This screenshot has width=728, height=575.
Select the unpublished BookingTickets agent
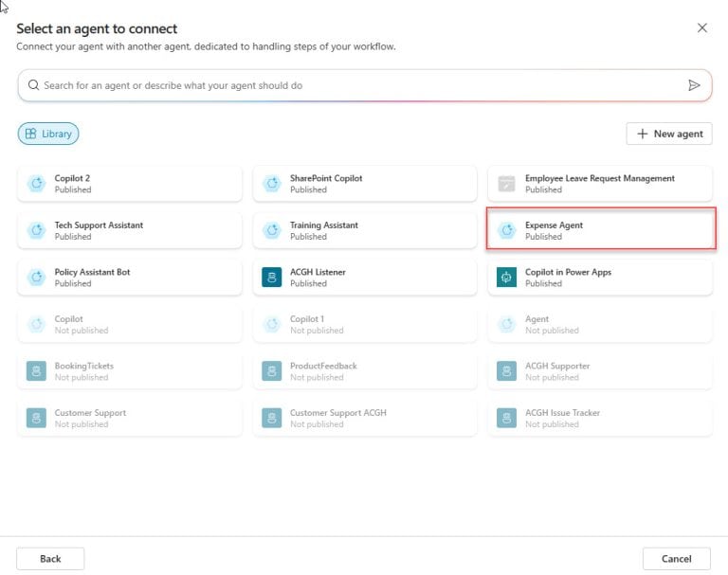pos(130,371)
